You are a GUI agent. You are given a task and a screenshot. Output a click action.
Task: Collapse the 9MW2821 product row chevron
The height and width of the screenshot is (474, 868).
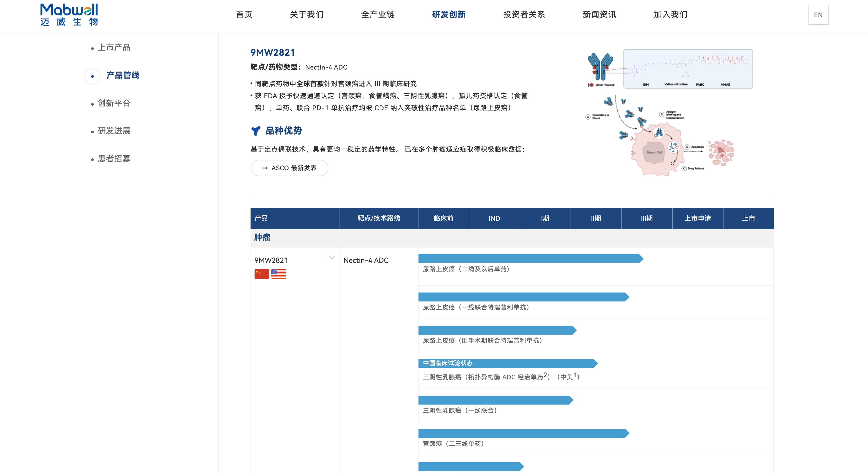point(332,258)
